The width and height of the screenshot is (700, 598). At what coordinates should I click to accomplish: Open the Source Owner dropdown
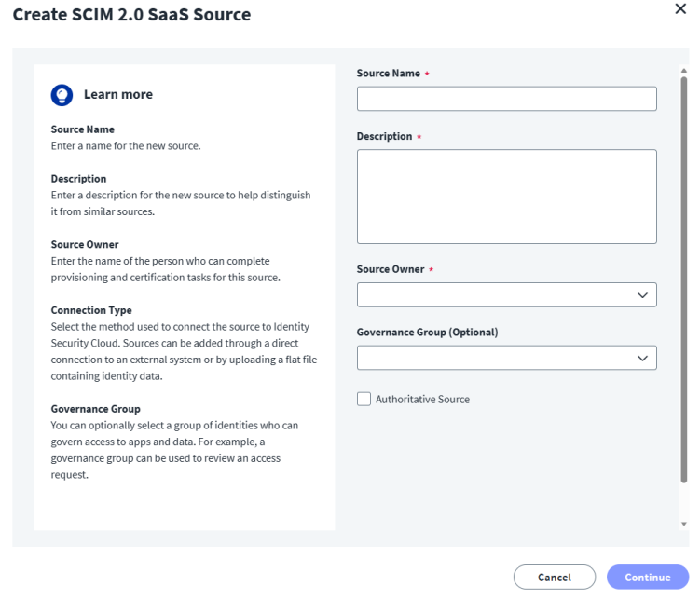[x=506, y=295]
